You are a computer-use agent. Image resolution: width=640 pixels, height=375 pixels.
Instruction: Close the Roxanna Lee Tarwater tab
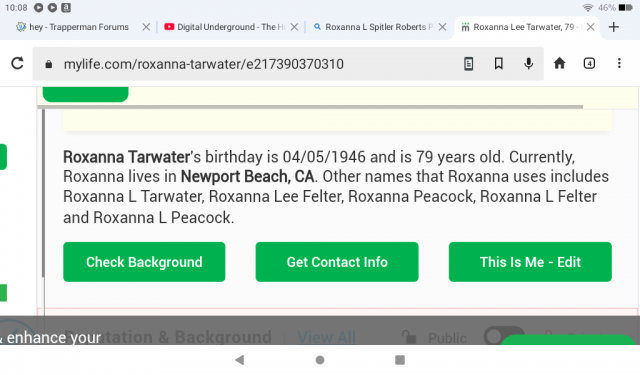(x=590, y=27)
